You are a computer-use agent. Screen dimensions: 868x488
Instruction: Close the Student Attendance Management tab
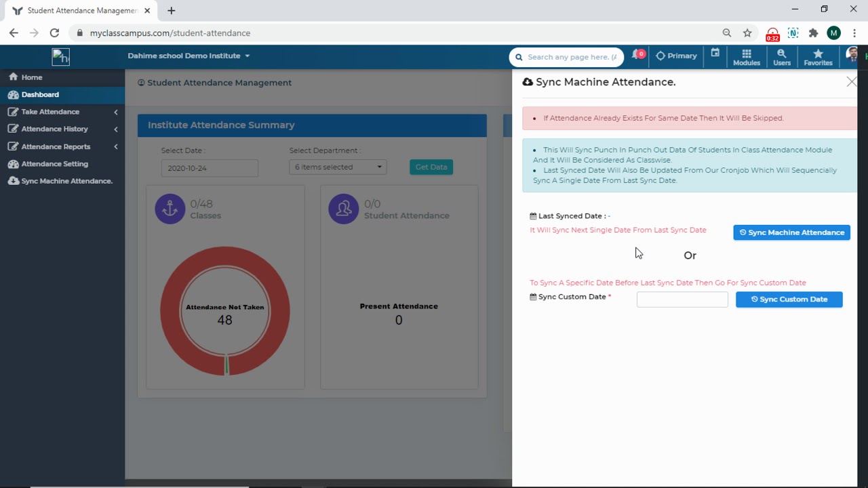pos(147,11)
